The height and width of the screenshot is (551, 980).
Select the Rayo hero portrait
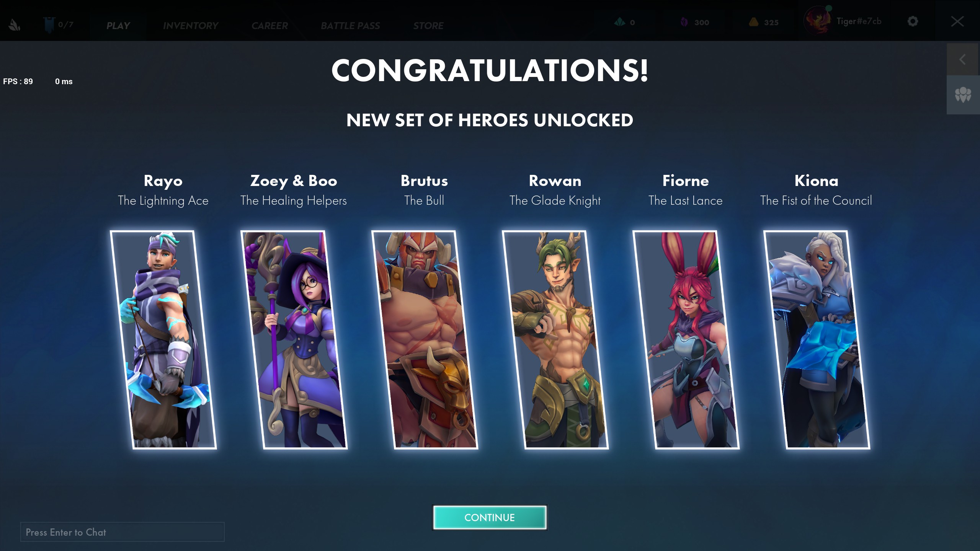tap(163, 340)
